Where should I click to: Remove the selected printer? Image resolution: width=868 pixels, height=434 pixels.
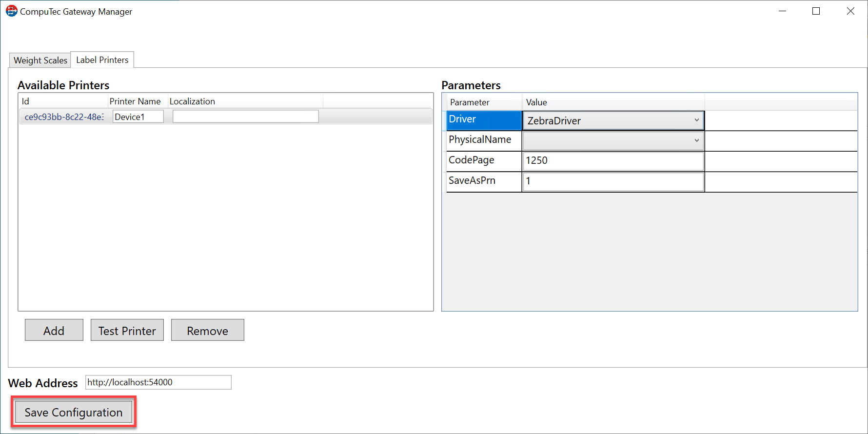tap(208, 330)
